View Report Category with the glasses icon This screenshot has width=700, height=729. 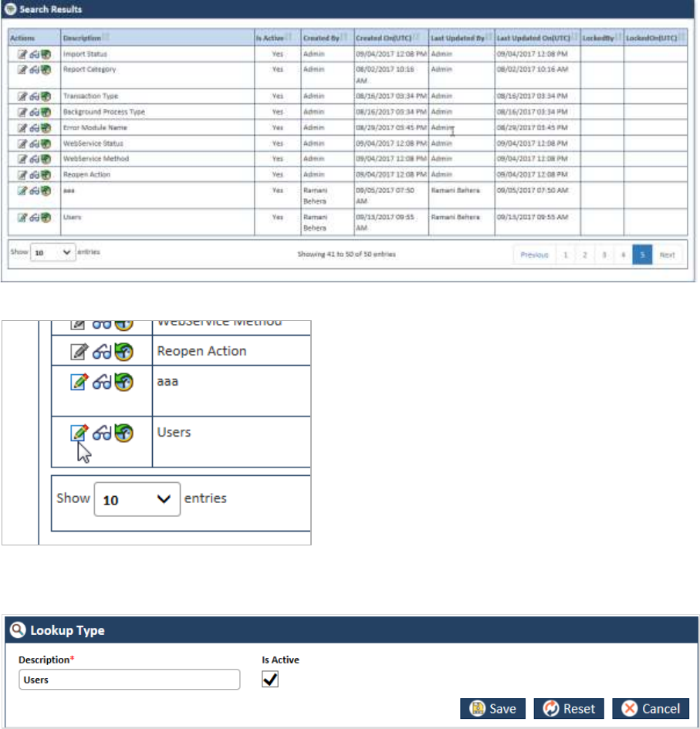(35, 70)
